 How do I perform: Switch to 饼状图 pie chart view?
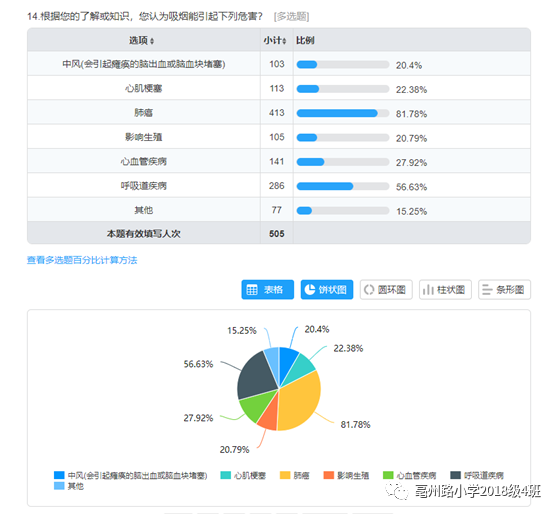pos(327,290)
